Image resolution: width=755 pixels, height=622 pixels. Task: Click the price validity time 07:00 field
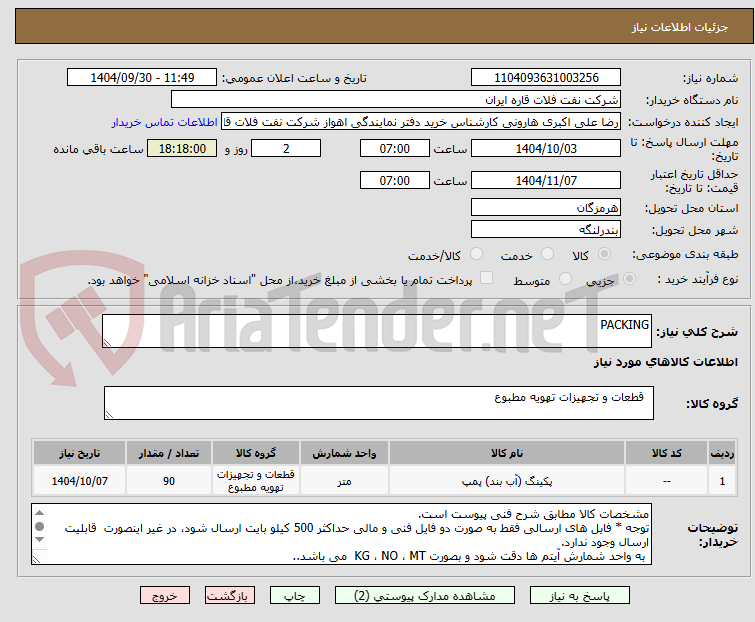(x=394, y=180)
